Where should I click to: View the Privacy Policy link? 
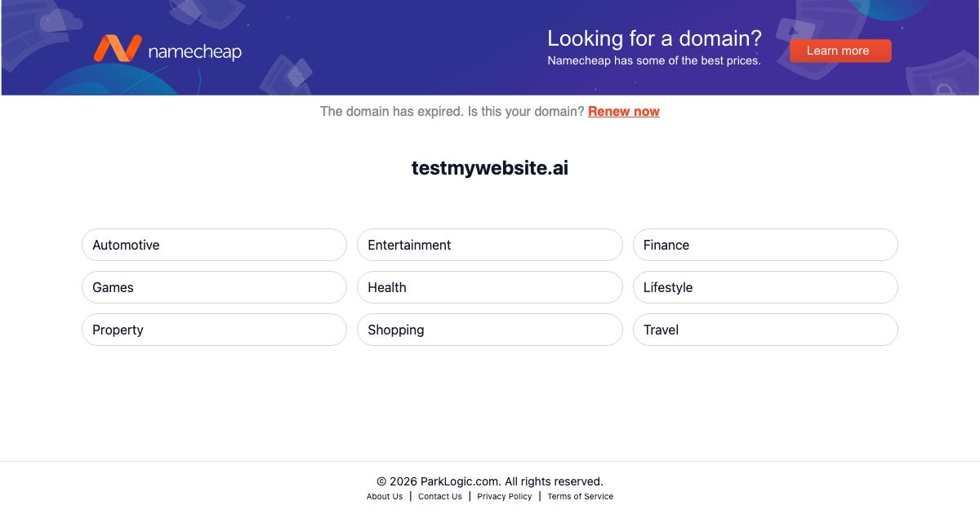click(x=505, y=496)
